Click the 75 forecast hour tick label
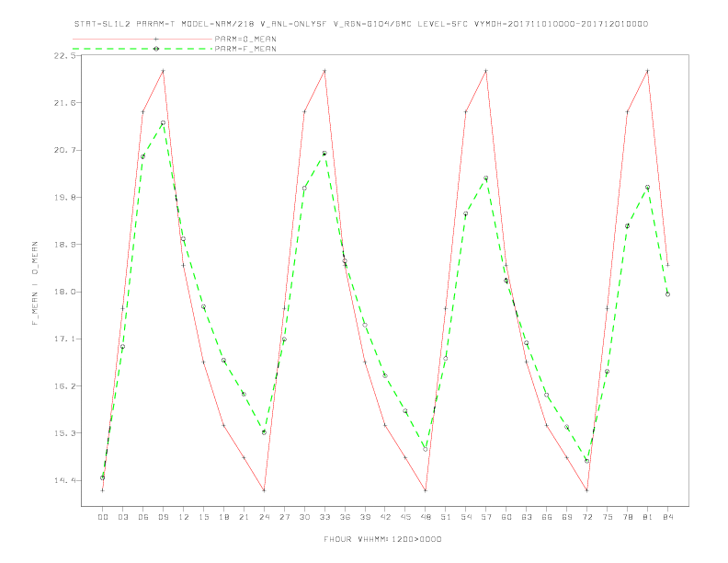This screenshot has width=728, height=563. coord(608,517)
